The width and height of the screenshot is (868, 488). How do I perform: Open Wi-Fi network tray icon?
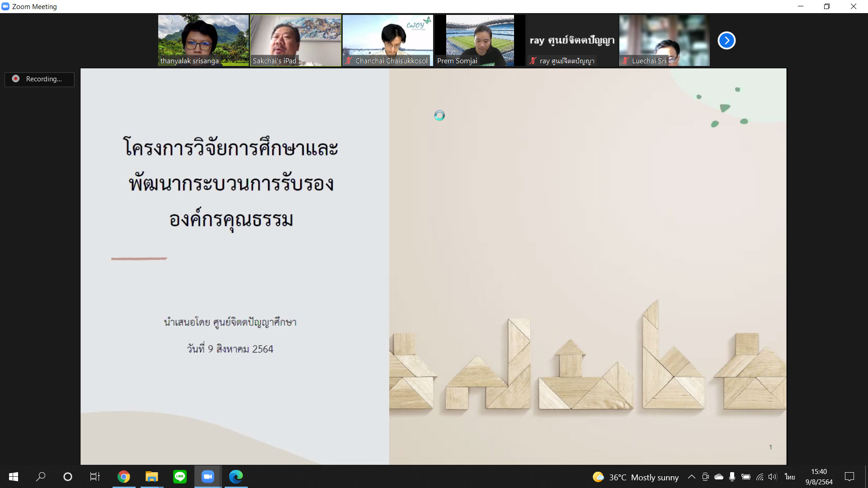click(x=760, y=477)
